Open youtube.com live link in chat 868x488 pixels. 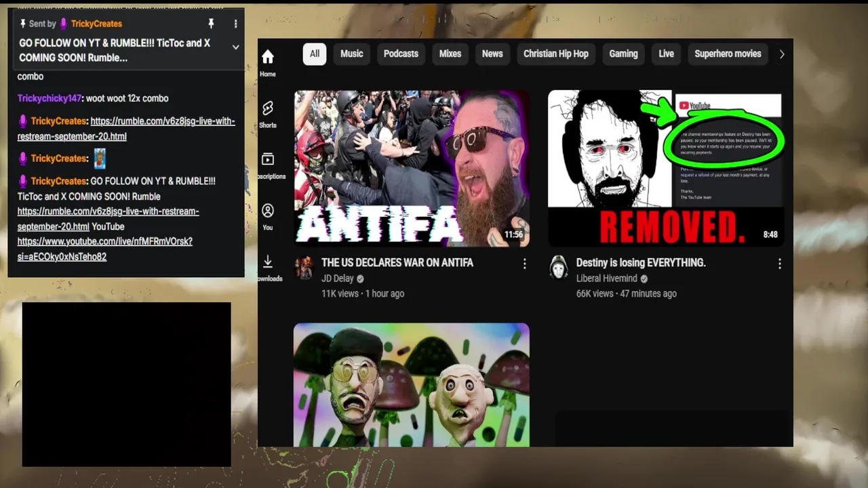[105, 249]
